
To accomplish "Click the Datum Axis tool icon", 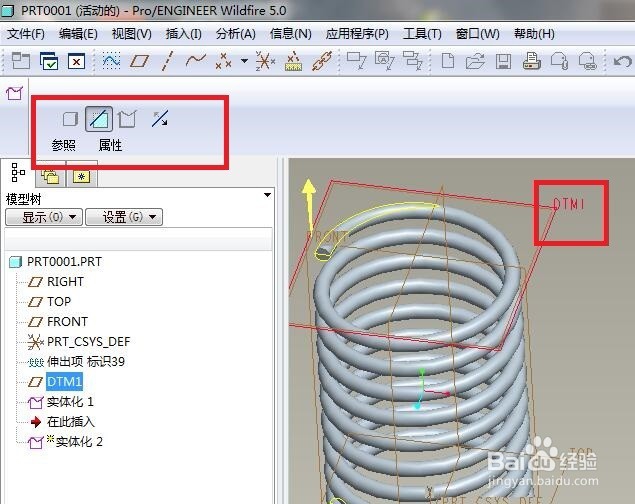I will tap(167, 62).
